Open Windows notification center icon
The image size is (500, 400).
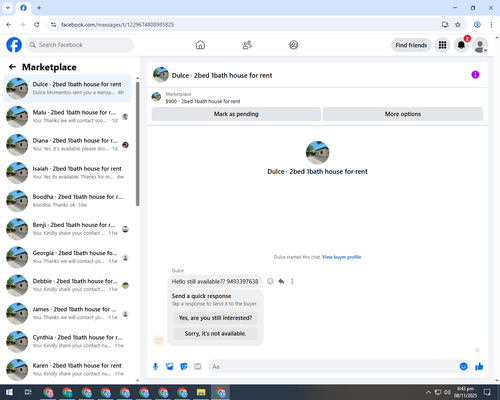coord(487,392)
